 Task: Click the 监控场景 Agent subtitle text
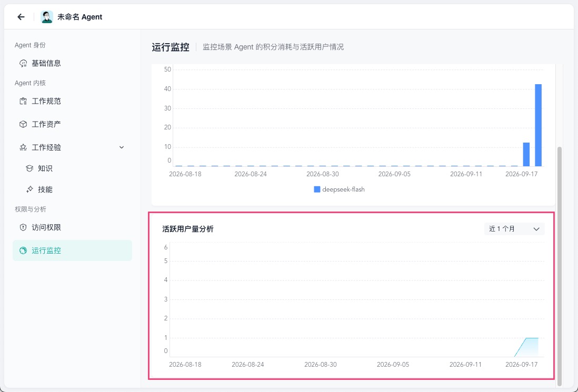273,47
